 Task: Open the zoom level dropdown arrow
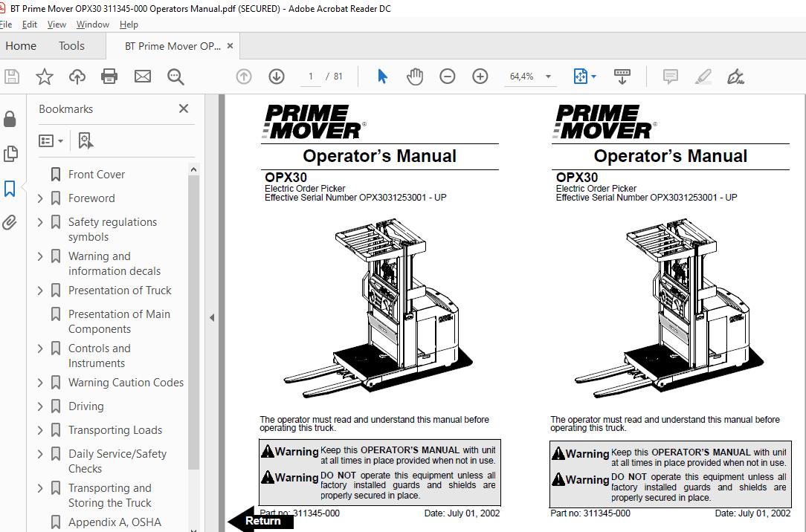pos(548,77)
